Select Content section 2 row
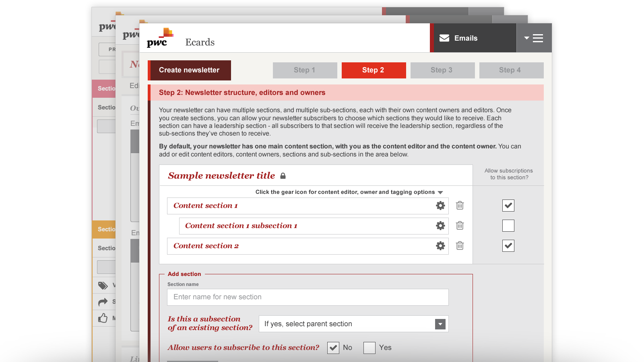This screenshot has height=362, width=644. coord(308,246)
